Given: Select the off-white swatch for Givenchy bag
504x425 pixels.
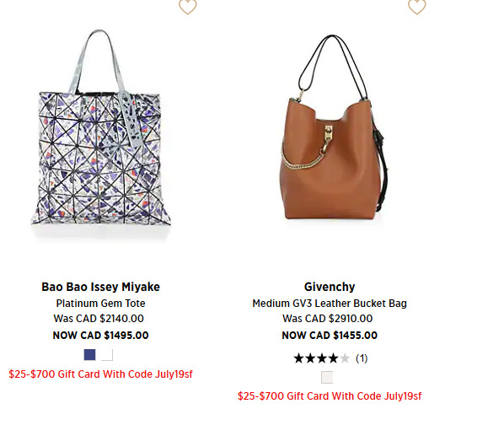Looking at the screenshot, I should [x=327, y=378].
